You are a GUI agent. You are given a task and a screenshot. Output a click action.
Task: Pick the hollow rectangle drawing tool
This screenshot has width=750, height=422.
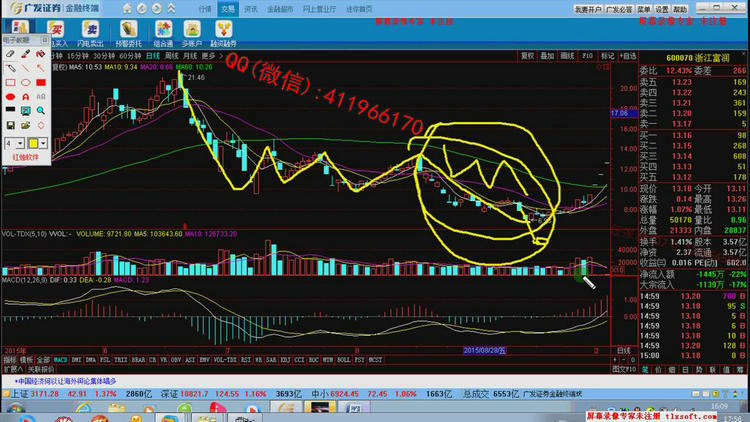tap(10, 83)
